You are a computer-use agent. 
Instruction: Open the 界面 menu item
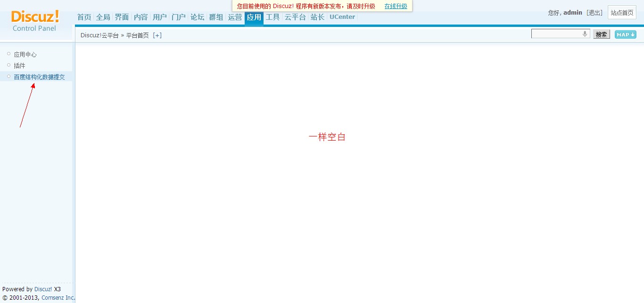pyautogui.click(x=121, y=17)
